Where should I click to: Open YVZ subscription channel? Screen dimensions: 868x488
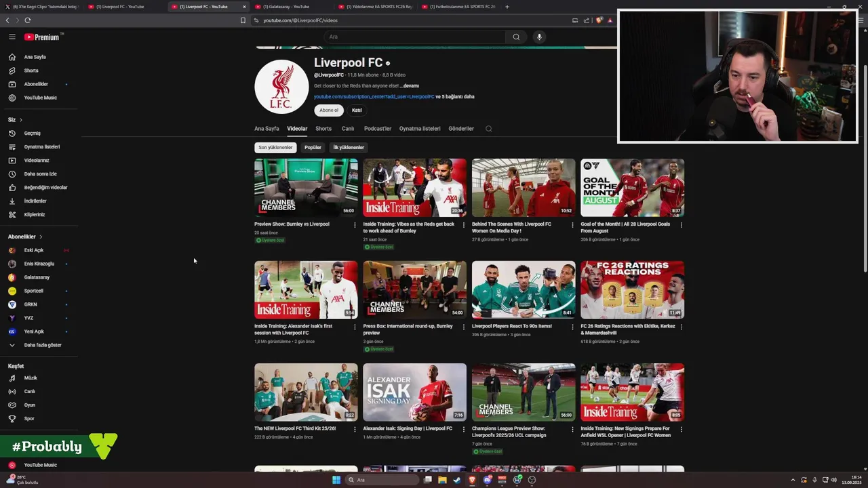[39, 318]
